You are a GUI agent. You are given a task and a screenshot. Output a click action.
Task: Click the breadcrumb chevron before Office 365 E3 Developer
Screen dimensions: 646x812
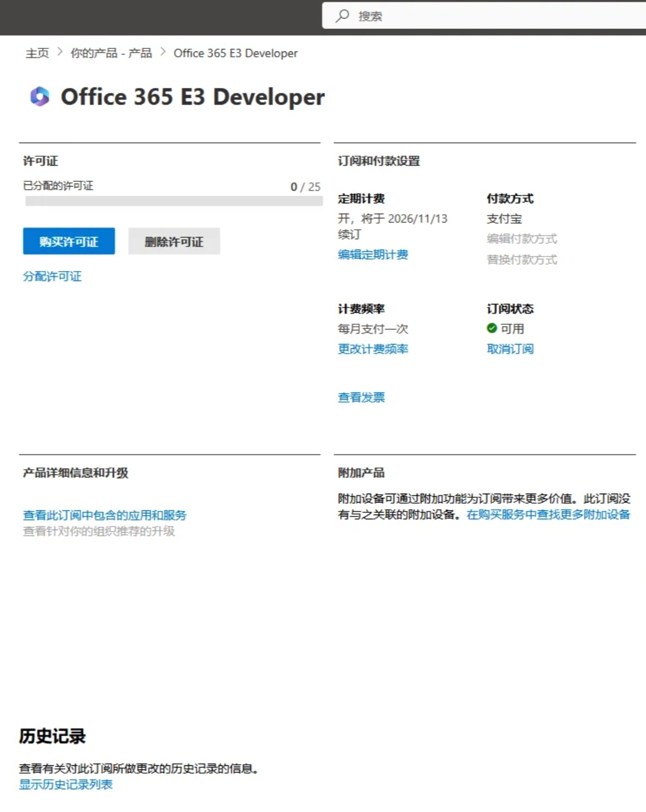[x=163, y=53]
